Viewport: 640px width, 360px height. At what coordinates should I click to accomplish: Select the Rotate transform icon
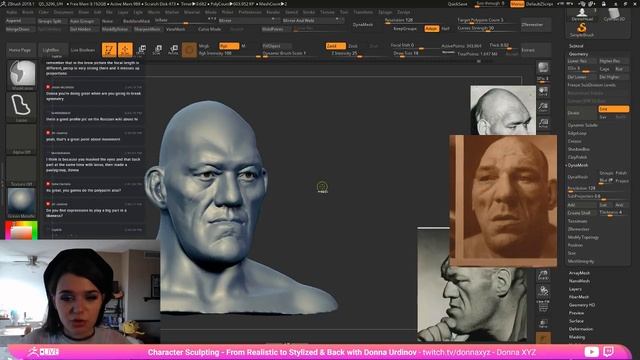click(173, 50)
